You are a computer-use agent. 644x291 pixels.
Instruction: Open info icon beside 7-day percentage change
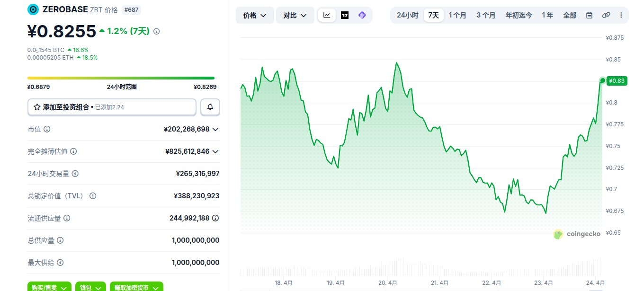coord(157,31)
